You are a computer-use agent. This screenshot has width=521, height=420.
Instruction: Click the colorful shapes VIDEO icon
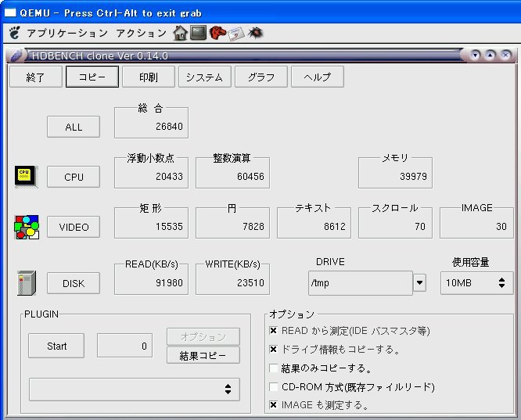pyautogui.click(x=27, y=227)
